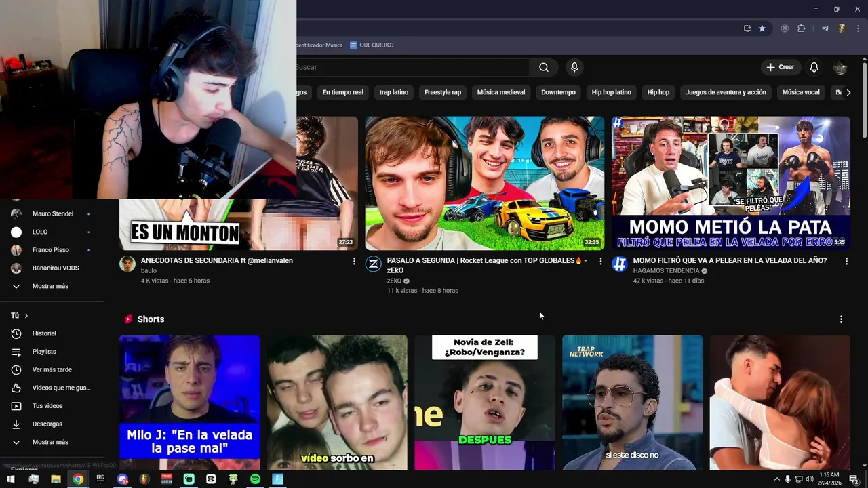
Task: Open Historial in sidebar
Action: click(x=52, y=333)
